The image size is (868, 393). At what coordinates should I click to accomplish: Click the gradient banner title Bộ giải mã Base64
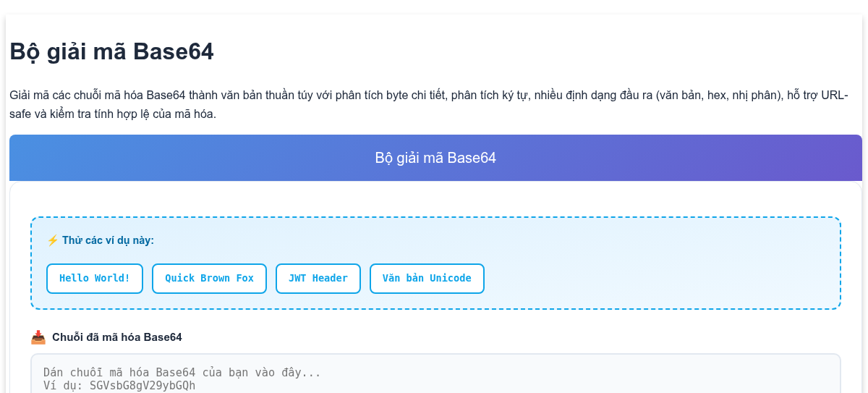pyautogui.click(x=435, y=158)
